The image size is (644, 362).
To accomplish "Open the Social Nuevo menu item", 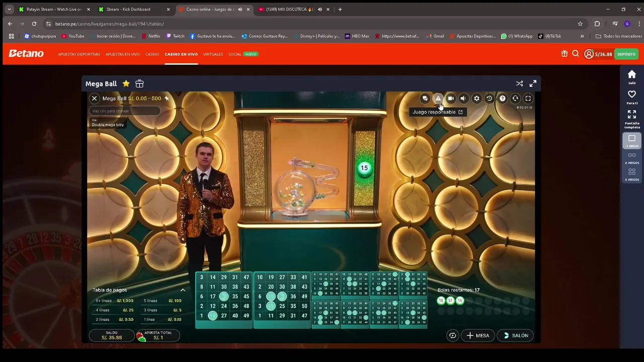I will (x=243, y=54).
